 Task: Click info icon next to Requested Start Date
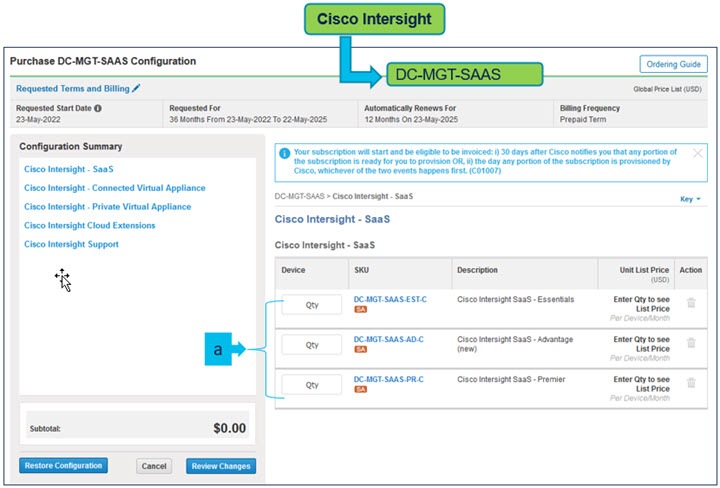click(x=98, y=108)
